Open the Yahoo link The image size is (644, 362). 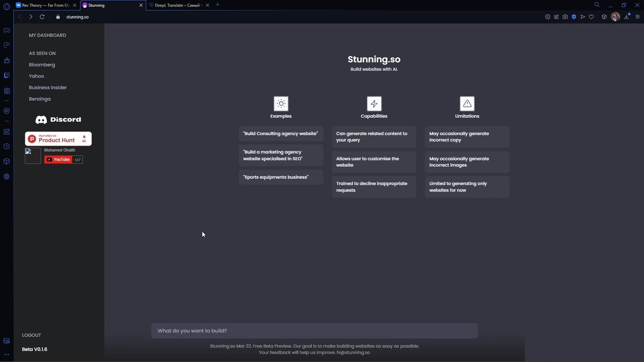click(x=36, y=76)
